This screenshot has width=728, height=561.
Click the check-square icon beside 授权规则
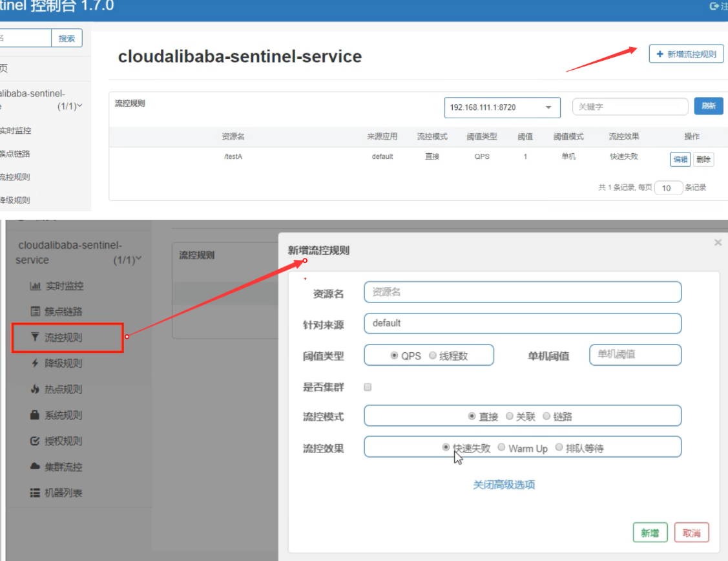(35, 441)
